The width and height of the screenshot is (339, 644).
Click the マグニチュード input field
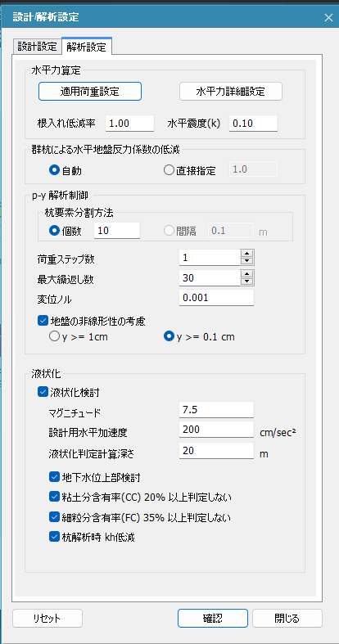point(216,409)
